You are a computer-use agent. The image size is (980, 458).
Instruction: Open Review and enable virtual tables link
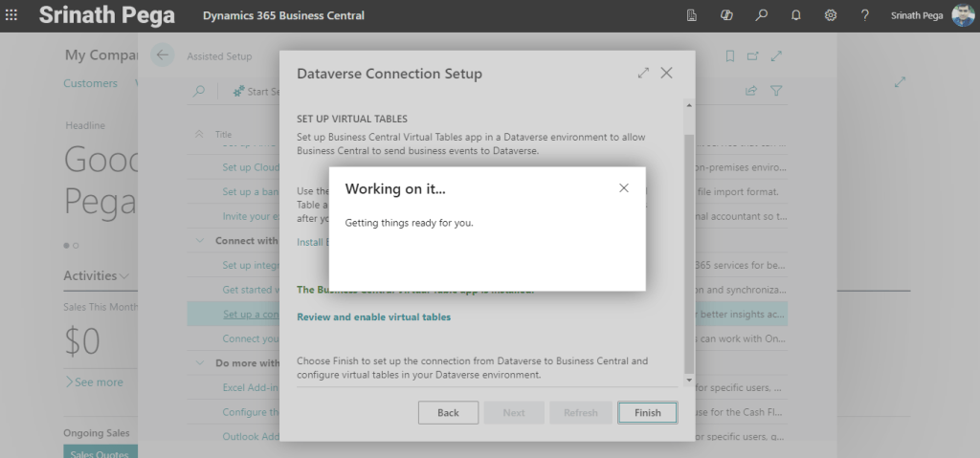point(373,316)
